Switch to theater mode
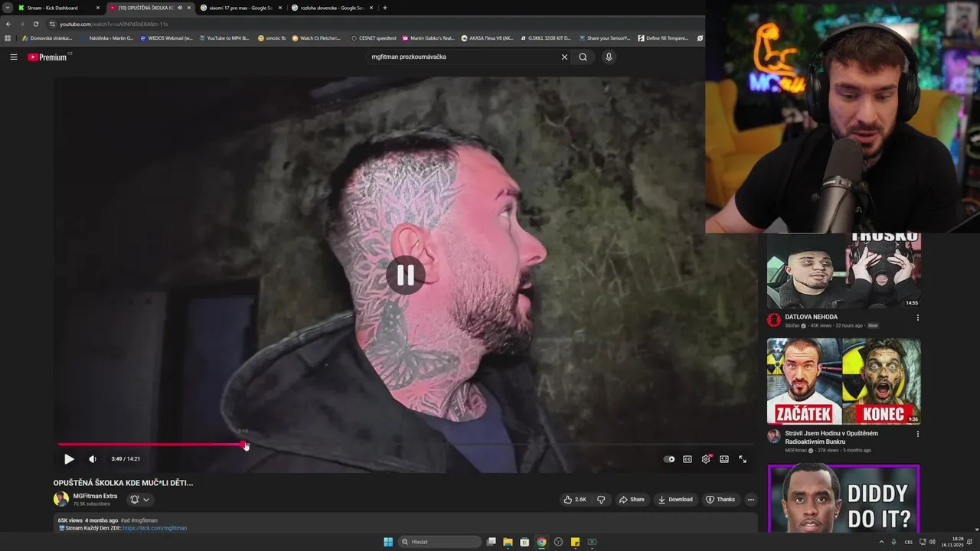Viewport: 980px width, 551px height. (x=724, y=459)
